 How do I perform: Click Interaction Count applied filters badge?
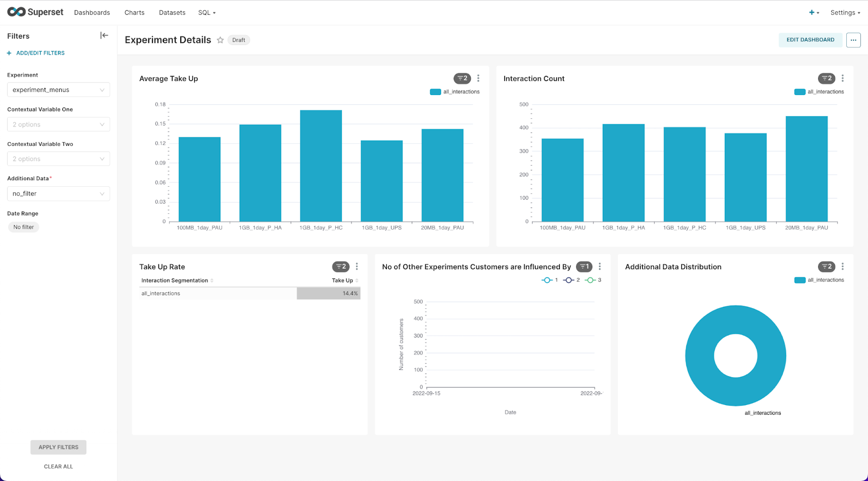[826, 78]
